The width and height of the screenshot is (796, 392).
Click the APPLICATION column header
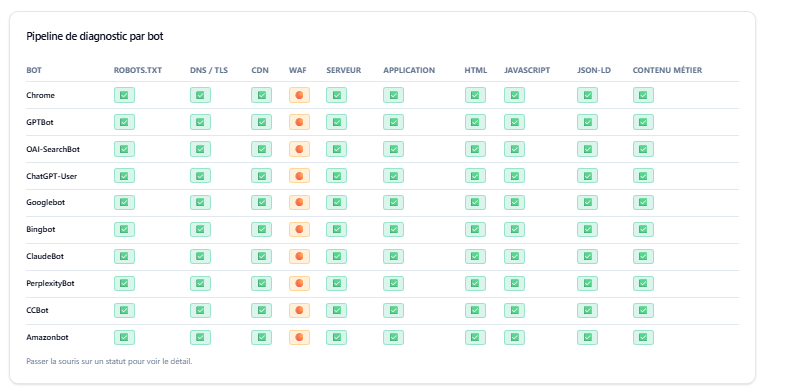tap(409, 71)
